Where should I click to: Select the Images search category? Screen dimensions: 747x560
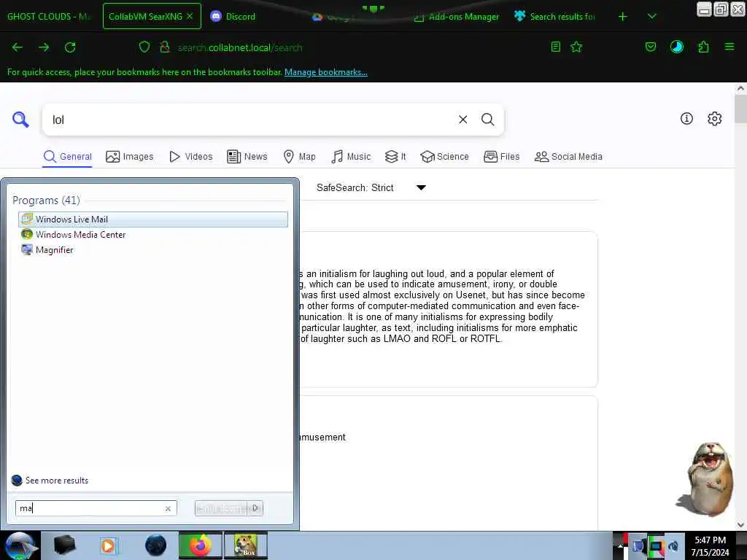(x=130, y=157)
